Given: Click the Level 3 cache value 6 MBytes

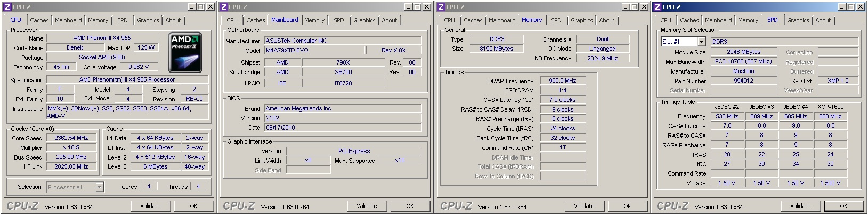Looking at the screenshot, I should pos(156,166).
